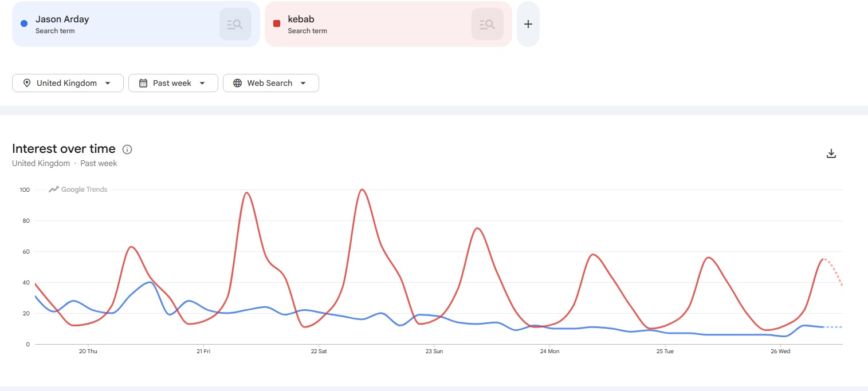868x391 pixels.
Task: Click the 24 Mon date label on the axis
Action: pos(549,351)
